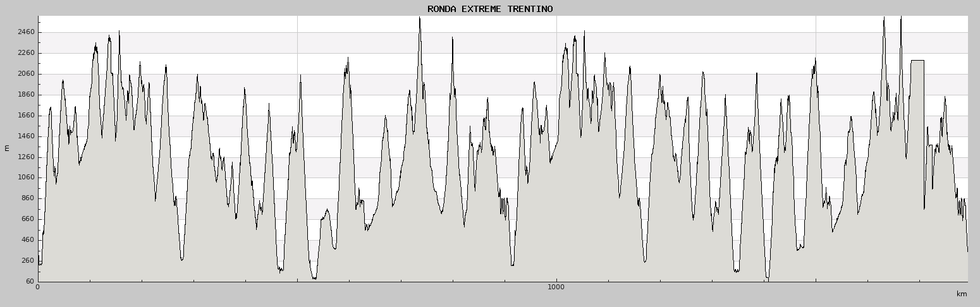Click the flat plateau segment in the profile
Image resolution: width=980 pixels, height=307 pixels.
tap(917, 61)
